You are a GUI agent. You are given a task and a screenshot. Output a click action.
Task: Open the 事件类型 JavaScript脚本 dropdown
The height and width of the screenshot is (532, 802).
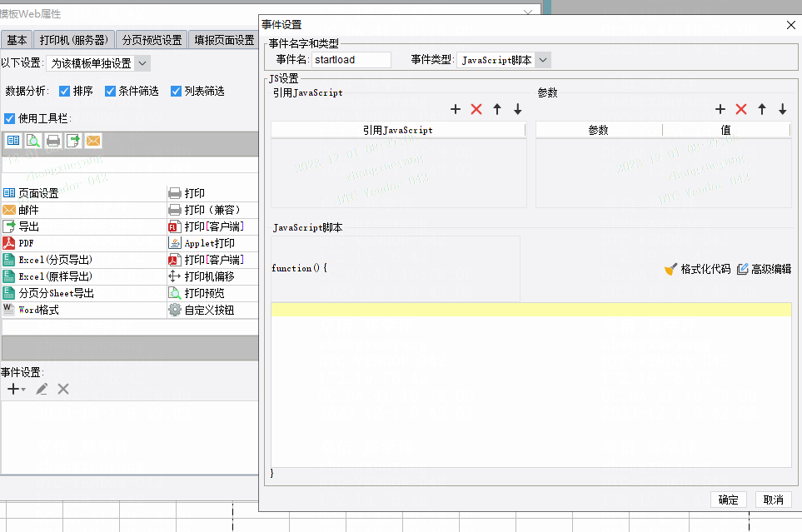point(543,60)
